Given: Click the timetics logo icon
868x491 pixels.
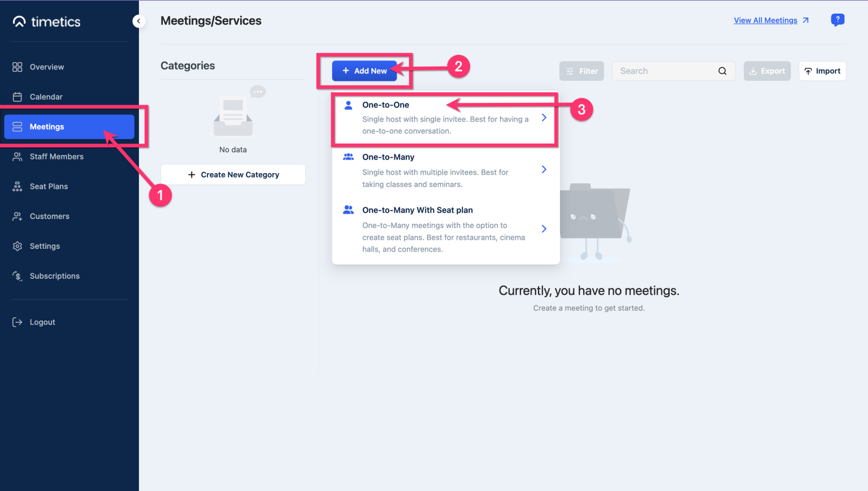Looking at the screenshot, I should [19, 21].
